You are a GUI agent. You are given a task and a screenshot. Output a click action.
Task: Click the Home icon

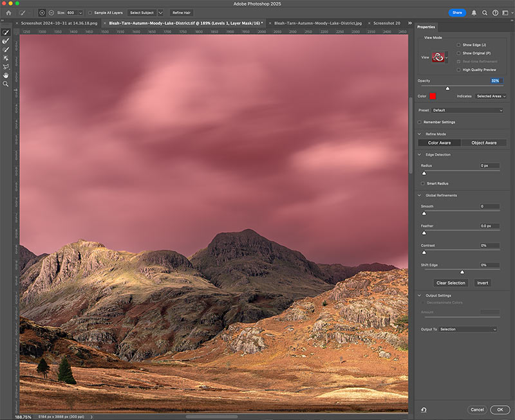8,12
